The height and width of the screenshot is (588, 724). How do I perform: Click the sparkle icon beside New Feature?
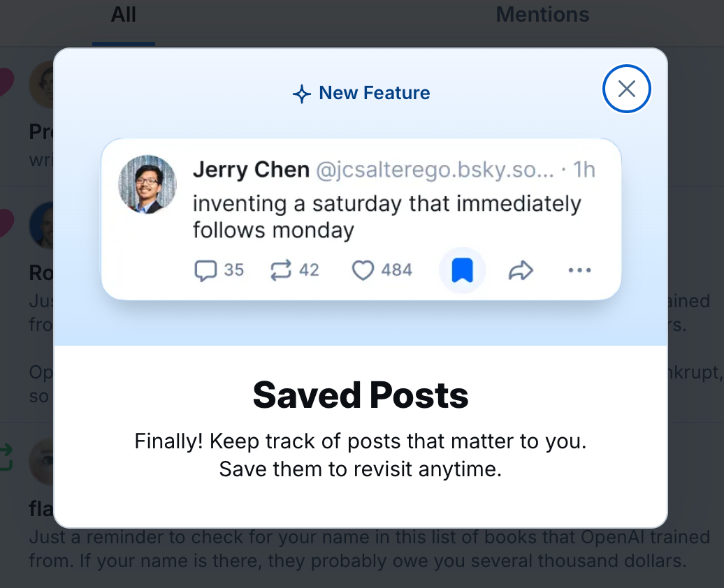[301, 94]
